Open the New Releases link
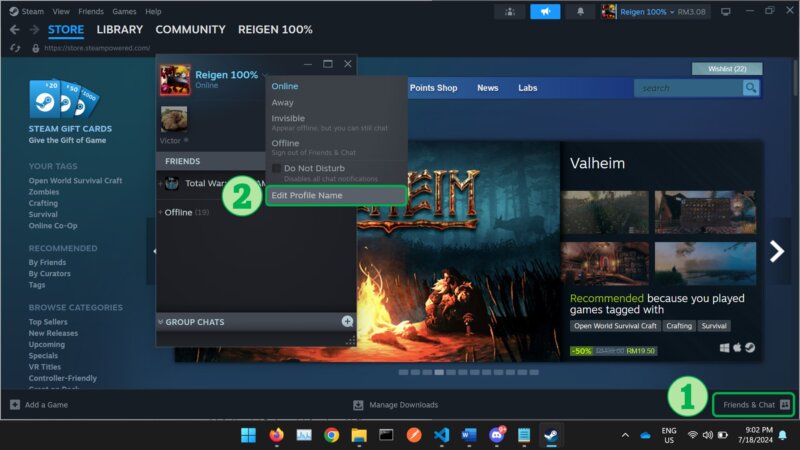Image resolution: width=800 pixels, height=450 pixels. [x=53, y=333]
